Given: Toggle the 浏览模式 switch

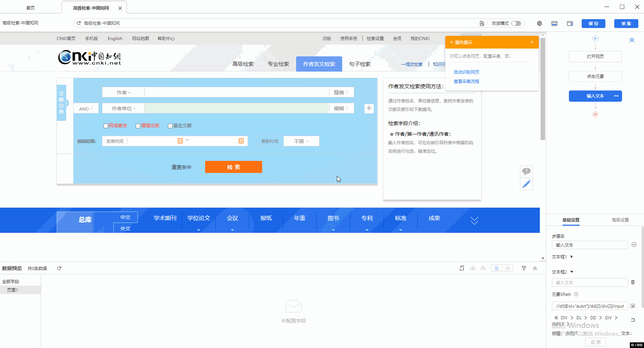Looking at the screenshot, I should [x=516, y=23].
